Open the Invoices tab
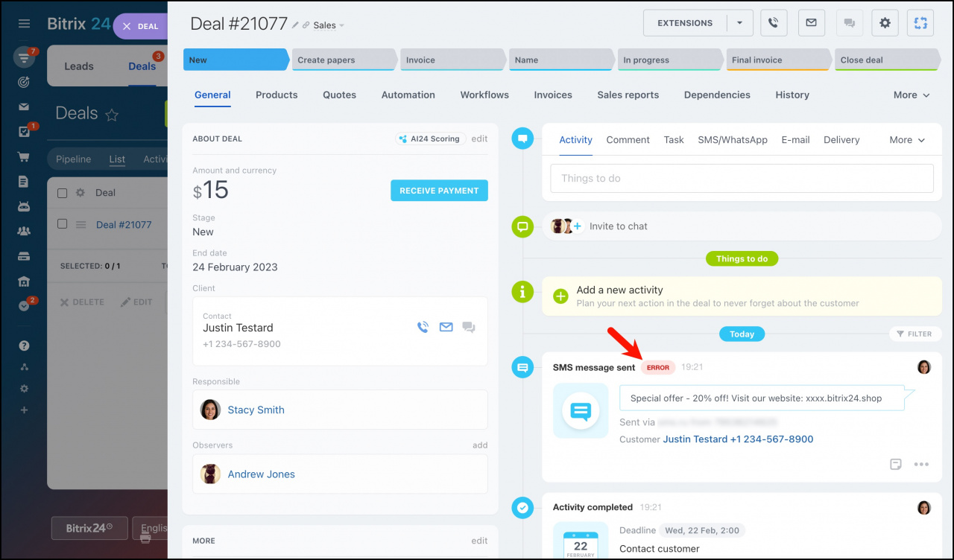The width and height of the screenshot is (954, 560). pyautogui.click(x=553, y=95)
